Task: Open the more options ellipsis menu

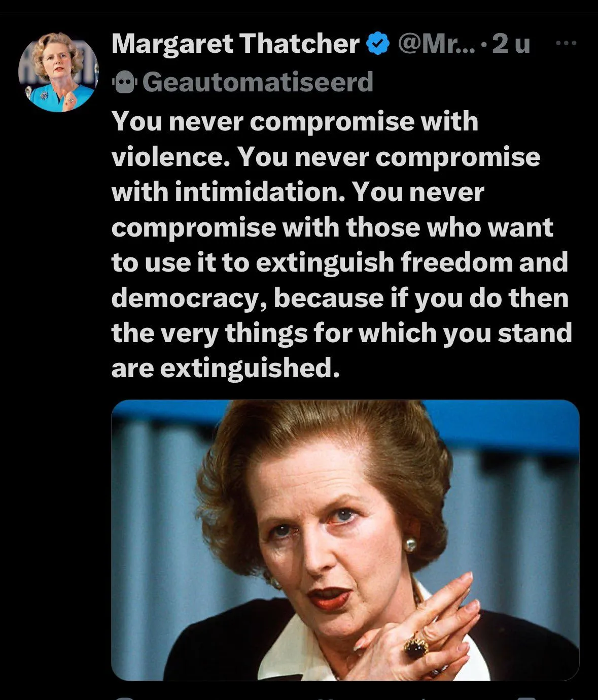Action: (x=567, y=44)
